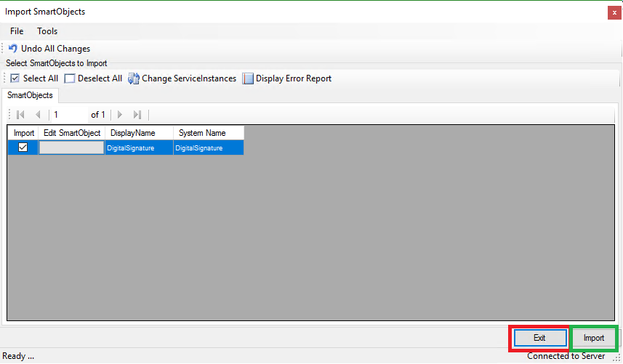Click the Deselect All checkbox
The image size is (623, 364).
point(70,78)
